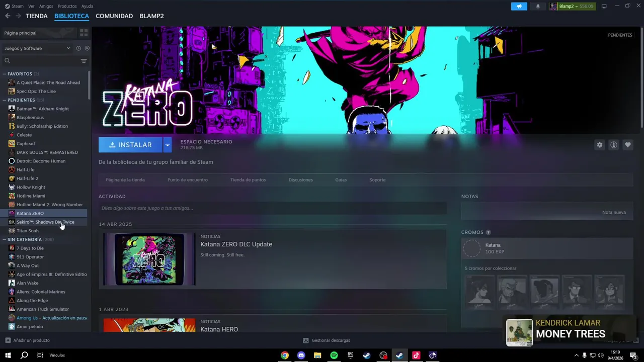
Task: Go to the COMUNIDAD tab
Action: point(114,16)
